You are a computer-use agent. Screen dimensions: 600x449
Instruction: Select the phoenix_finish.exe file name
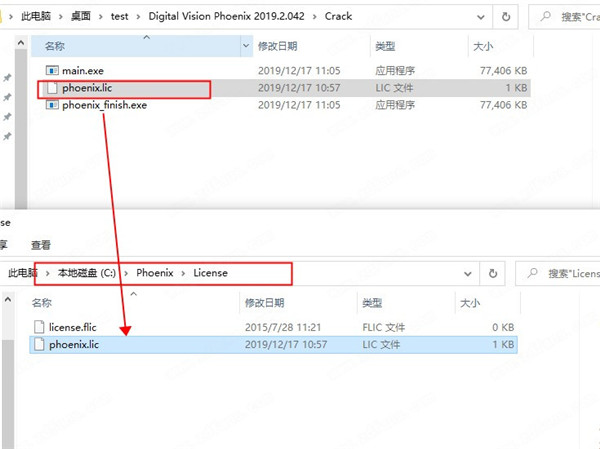(104, 105)
